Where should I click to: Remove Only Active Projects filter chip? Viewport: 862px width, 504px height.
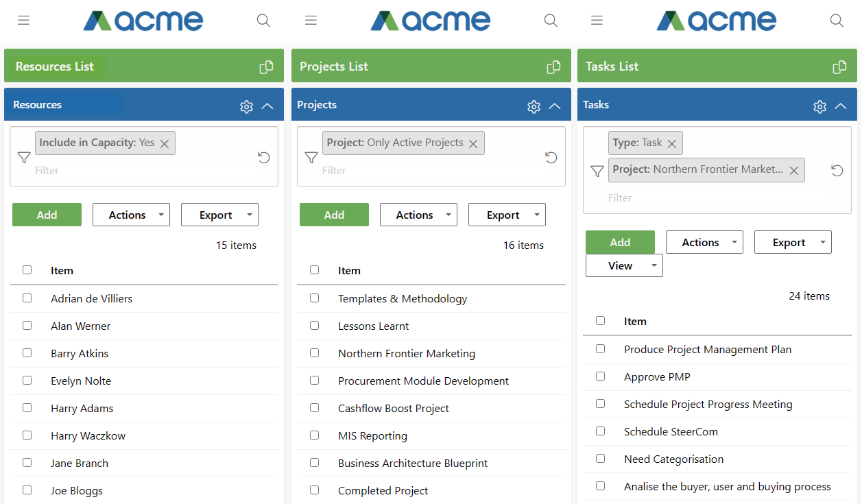tap(474, 143)
